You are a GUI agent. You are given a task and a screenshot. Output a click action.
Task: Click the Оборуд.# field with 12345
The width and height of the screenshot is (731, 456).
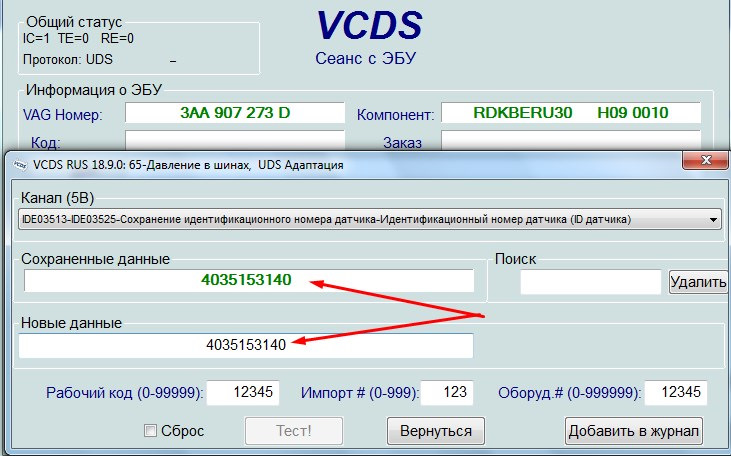676,393
